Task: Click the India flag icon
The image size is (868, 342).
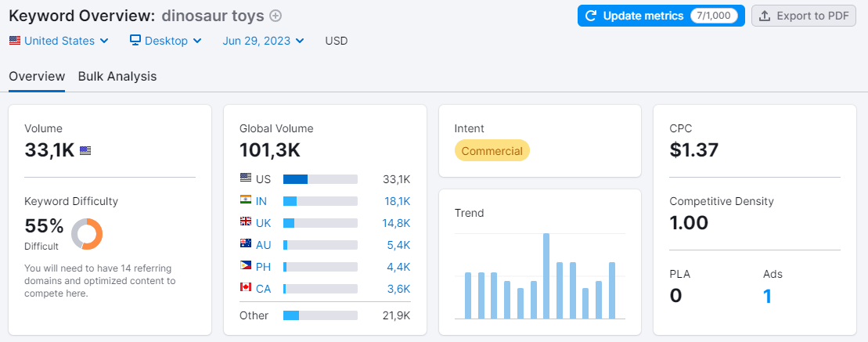Action: tap(246, 201)
